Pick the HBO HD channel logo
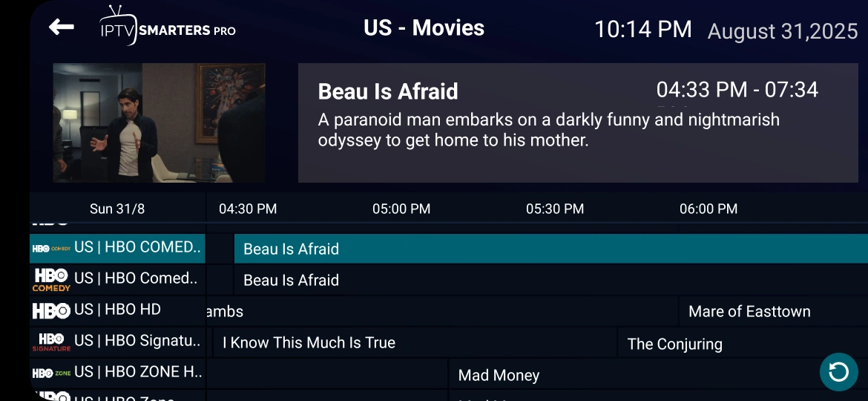Viewport: 868px width, 401px height. coord(51,310)
